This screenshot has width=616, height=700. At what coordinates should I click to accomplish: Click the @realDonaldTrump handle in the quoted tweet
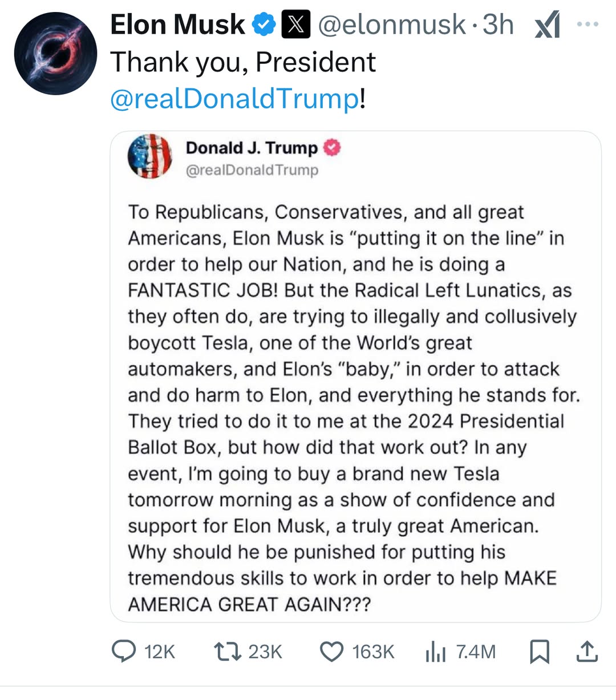click(252, 169)
